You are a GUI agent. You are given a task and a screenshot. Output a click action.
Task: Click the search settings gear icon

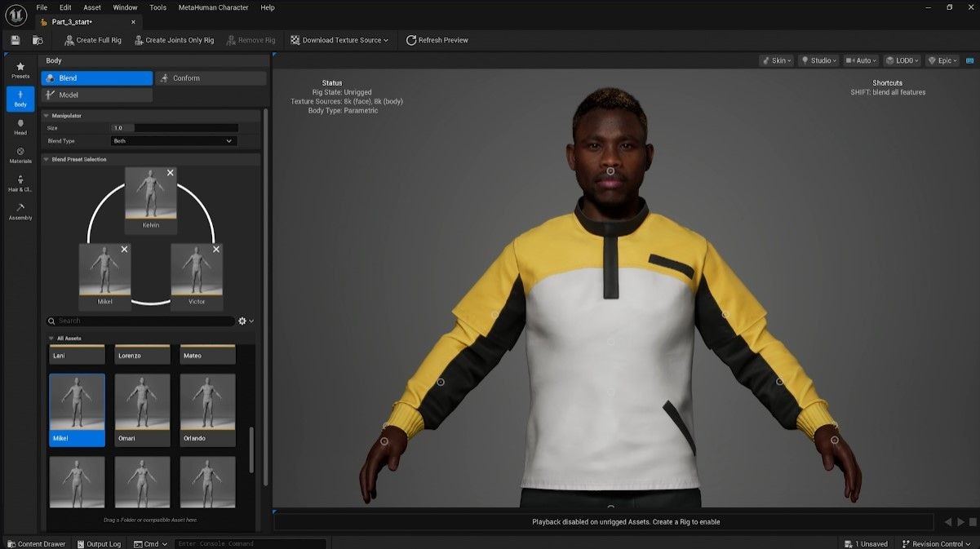click(242, 321)
